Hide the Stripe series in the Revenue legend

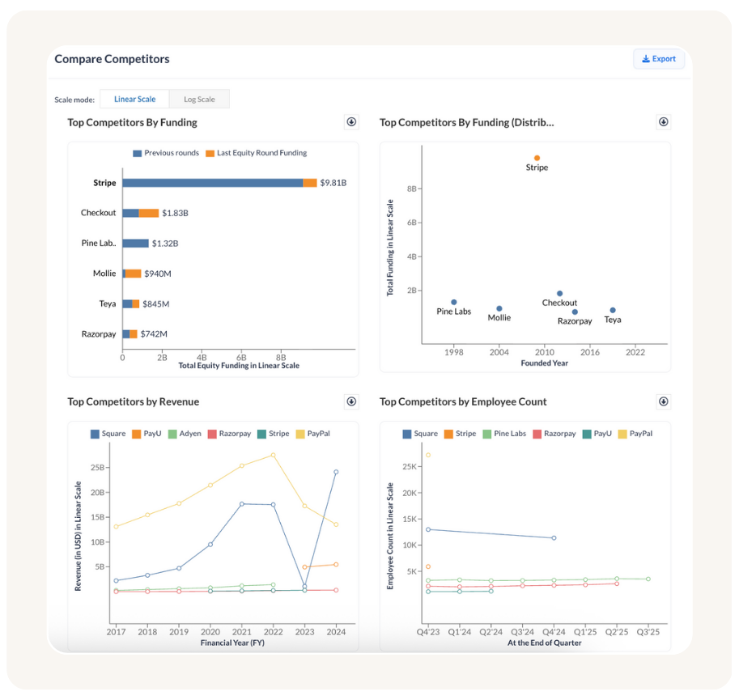coord(273,433)
